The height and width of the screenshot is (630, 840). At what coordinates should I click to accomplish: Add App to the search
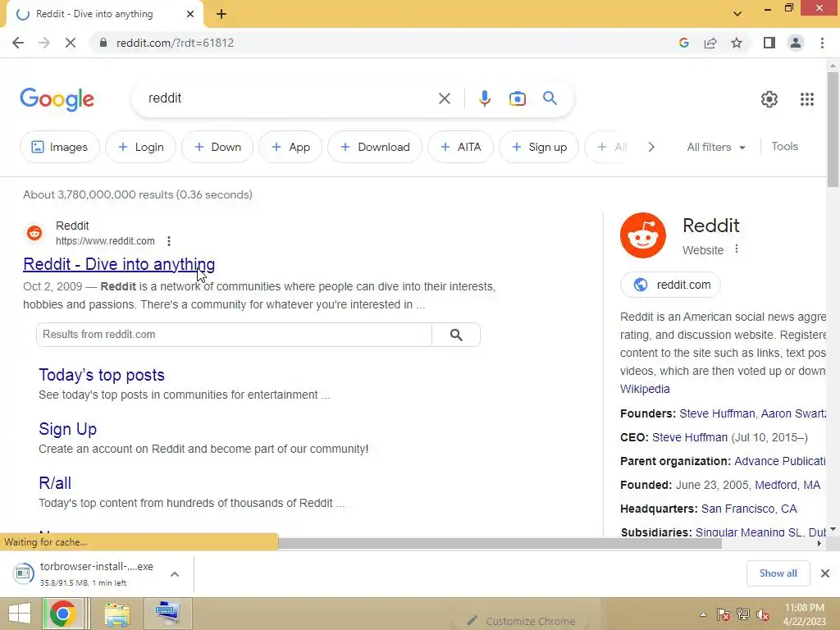290,147
